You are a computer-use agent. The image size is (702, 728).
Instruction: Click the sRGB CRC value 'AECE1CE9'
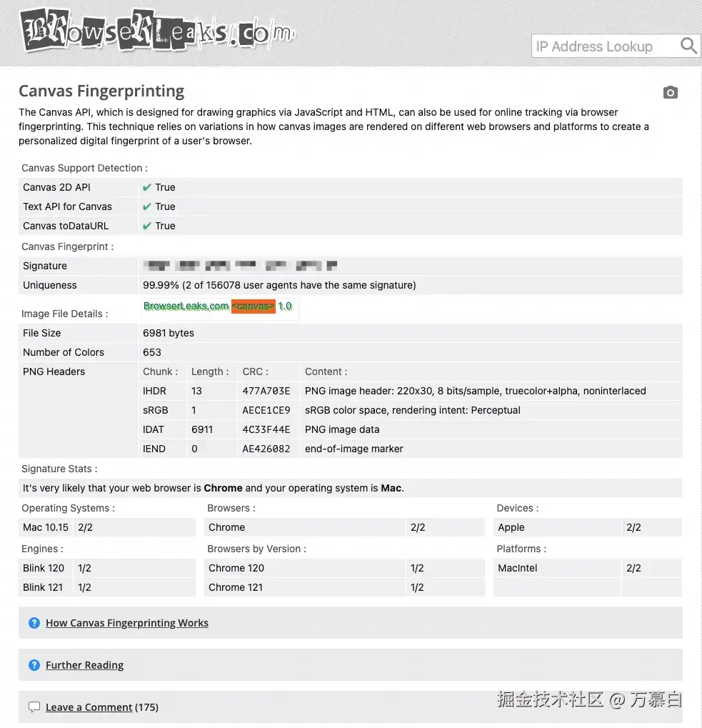[x=266, y=410]
